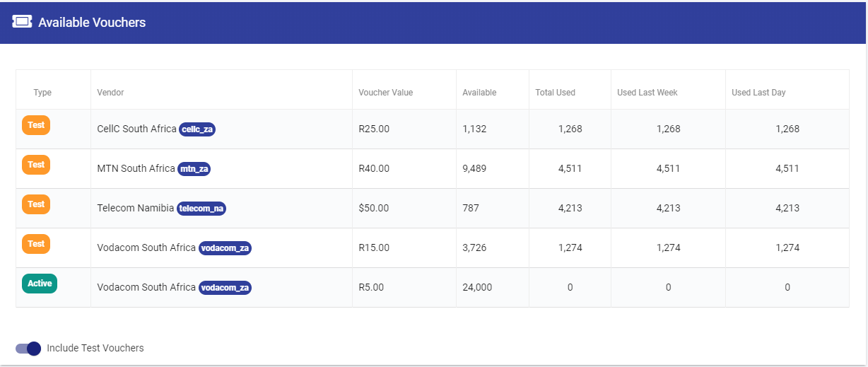Click 1,268 in Total Used column
The image size is (868, 367).
pos(570,129)
